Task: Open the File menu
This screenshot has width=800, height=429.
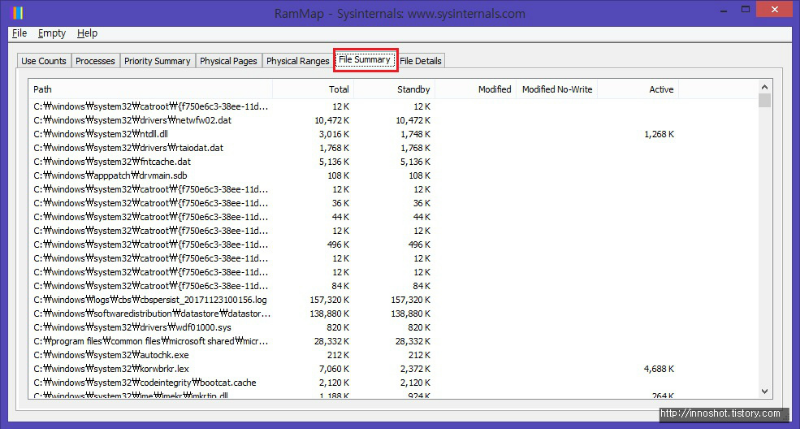Action: point(19,33)
